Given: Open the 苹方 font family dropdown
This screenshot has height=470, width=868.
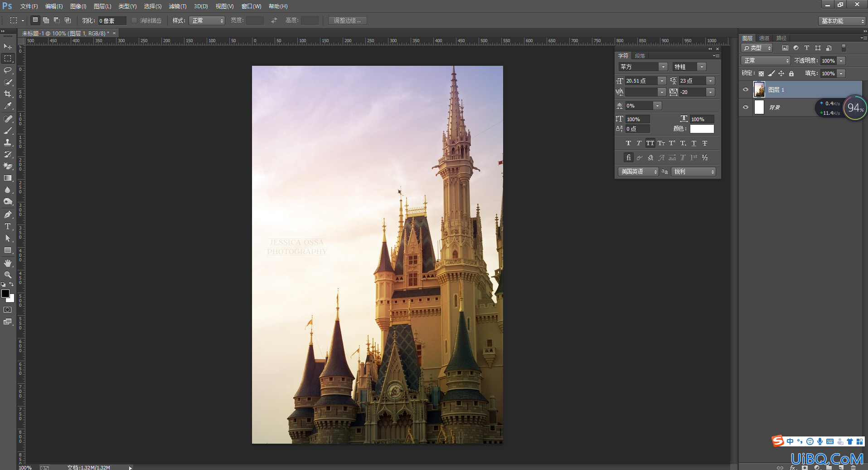Looking at the screenshot, I should pos(643,67).
